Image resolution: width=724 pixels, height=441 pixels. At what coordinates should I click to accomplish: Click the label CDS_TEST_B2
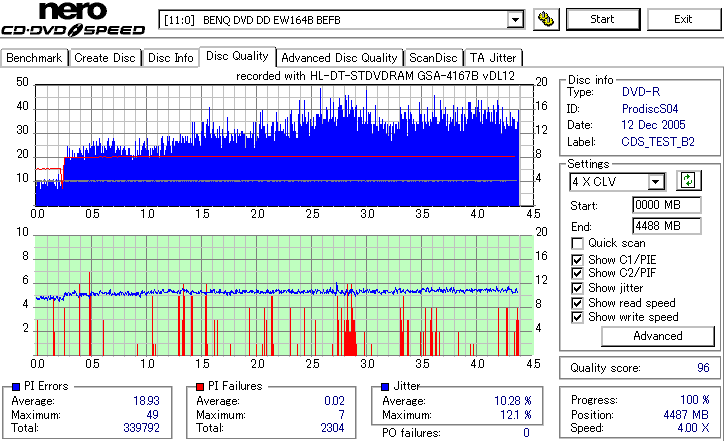658,142
